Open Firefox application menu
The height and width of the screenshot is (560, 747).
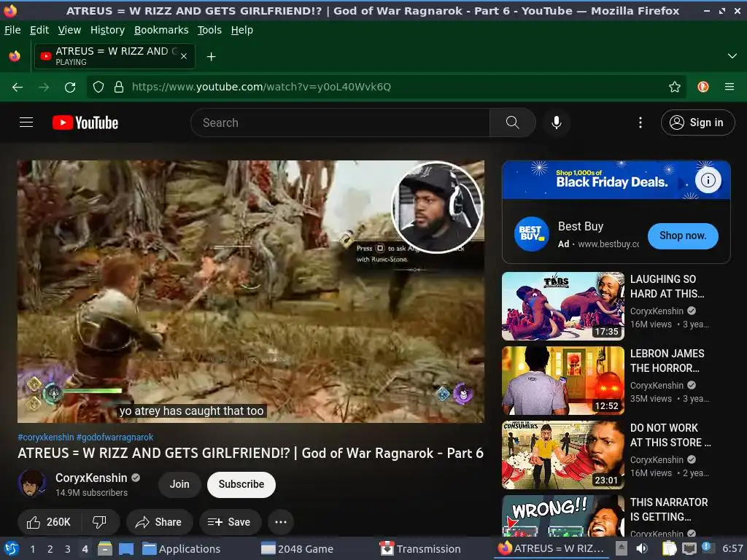(x=729, y=87)
